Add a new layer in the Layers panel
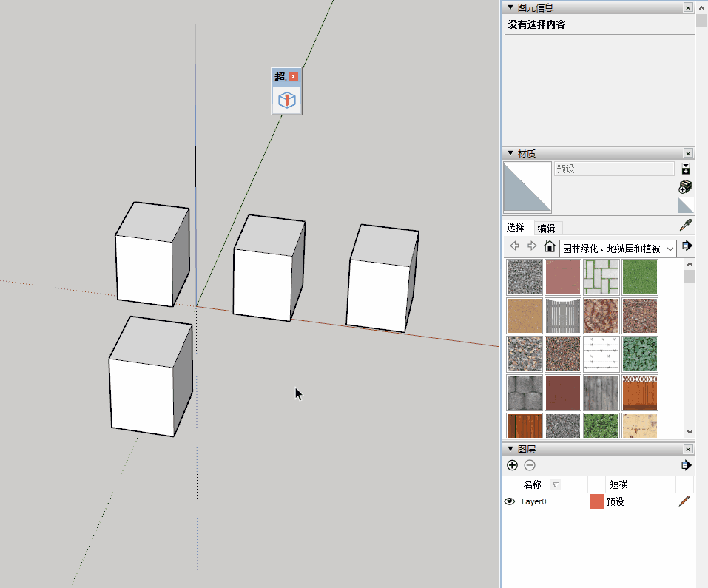The image size is (708, 588). coord(512,464)
